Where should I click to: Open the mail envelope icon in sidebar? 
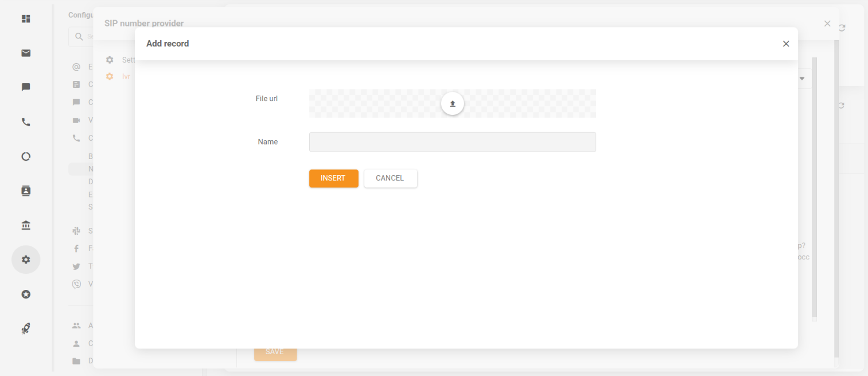[x=26, y=53]
